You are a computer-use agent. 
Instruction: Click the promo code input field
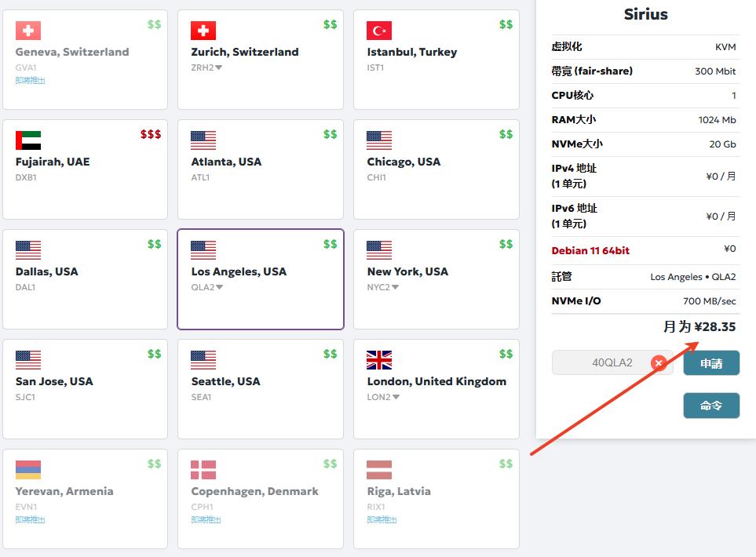click(x=603, y=362)
